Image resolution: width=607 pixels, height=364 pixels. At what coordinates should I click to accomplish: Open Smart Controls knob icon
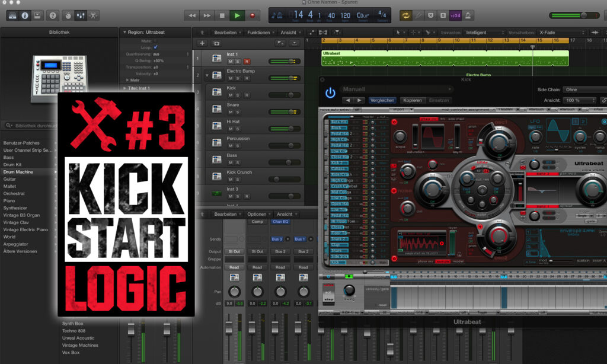(68, 15)
